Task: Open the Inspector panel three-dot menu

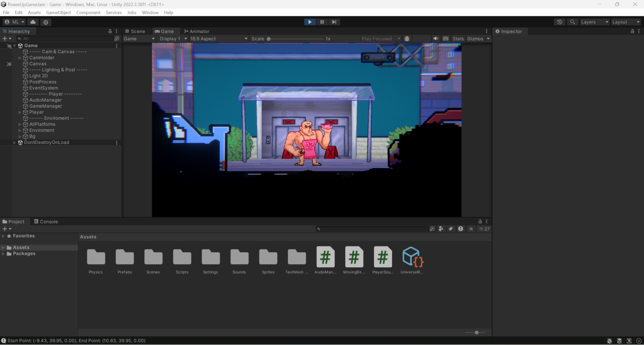Action: 639,31
